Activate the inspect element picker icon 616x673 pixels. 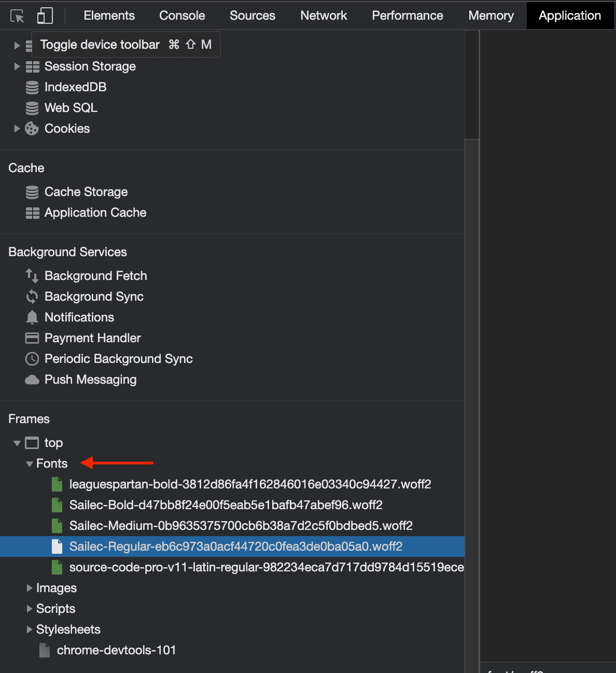[18, 16]
